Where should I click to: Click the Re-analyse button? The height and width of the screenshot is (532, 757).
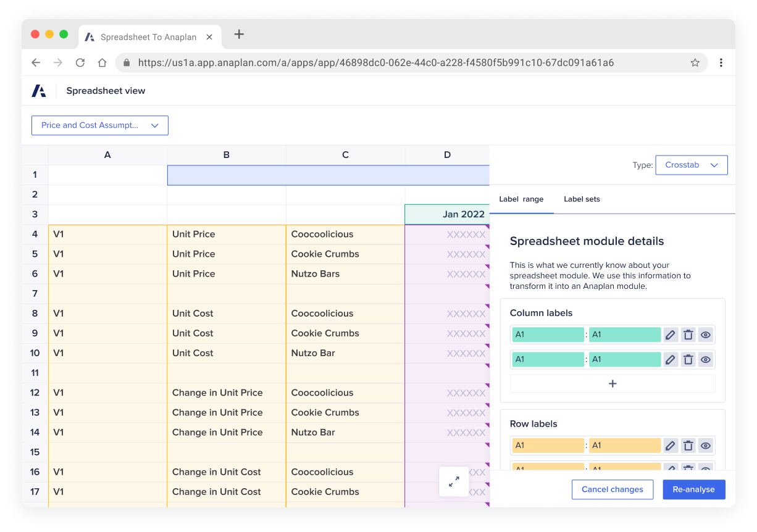[x=693, y=489]
